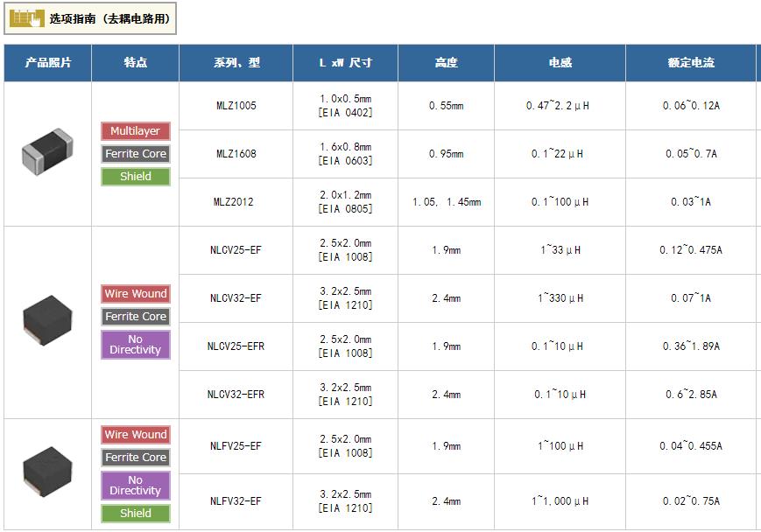Open the NLCV25-EF series entry

coord(236,250)
